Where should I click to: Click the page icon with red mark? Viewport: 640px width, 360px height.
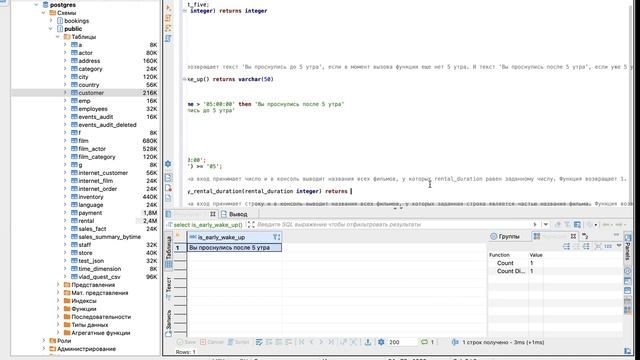tap(169, 188)
